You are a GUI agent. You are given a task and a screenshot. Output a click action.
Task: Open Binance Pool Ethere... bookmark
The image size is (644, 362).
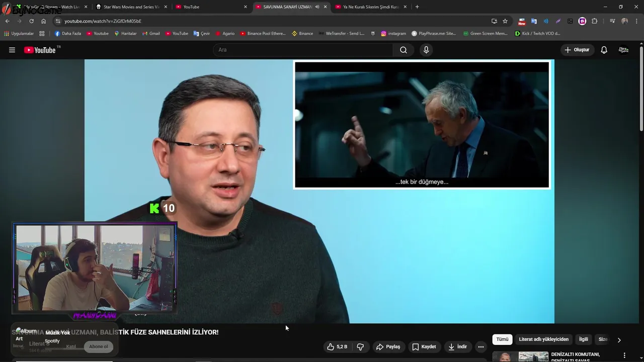tap(263, 34)
